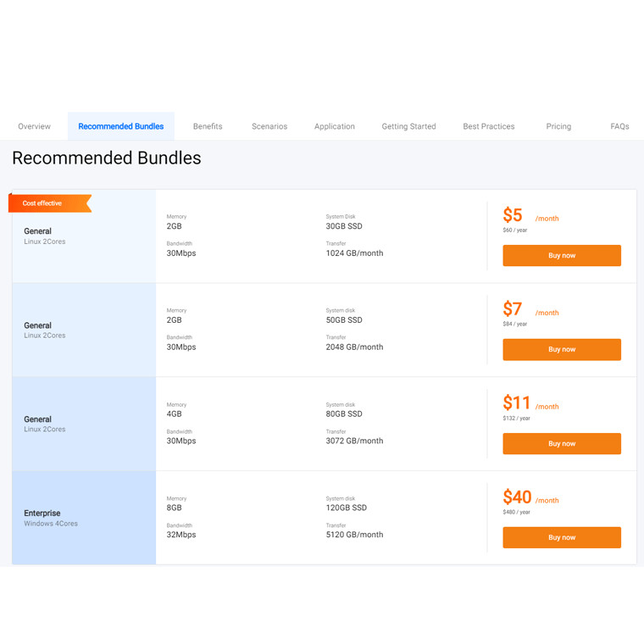Jump to Getting Started tab
Viewport: 644px width, 644px height.
[408, 126]
